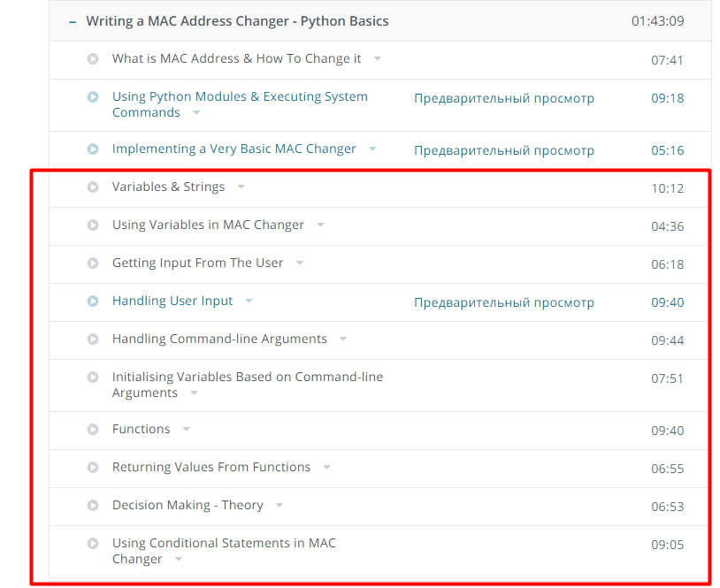Viewport: 720px width, 588px height.
Task: Click play icon next to 'Variables & Strings'
Action: [93, 187]
